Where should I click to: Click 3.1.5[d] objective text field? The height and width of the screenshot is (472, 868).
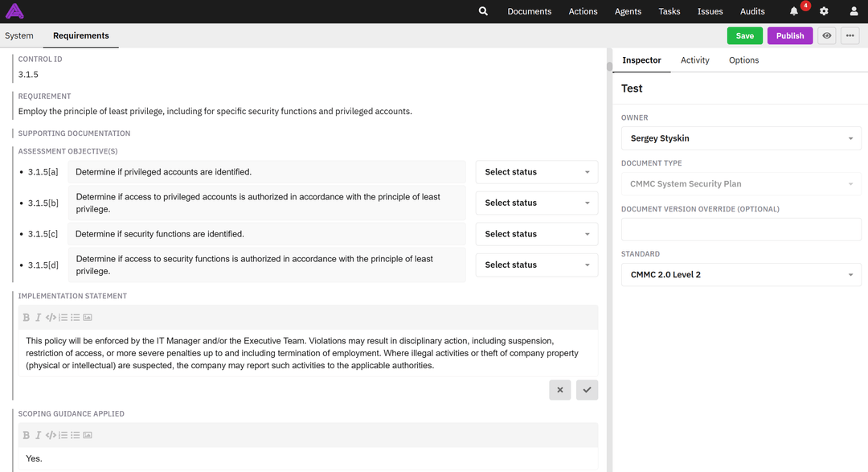(x=266, y=265)
